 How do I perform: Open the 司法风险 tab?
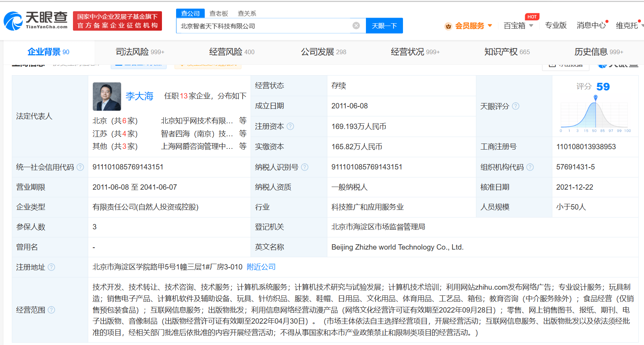[140, 52]
